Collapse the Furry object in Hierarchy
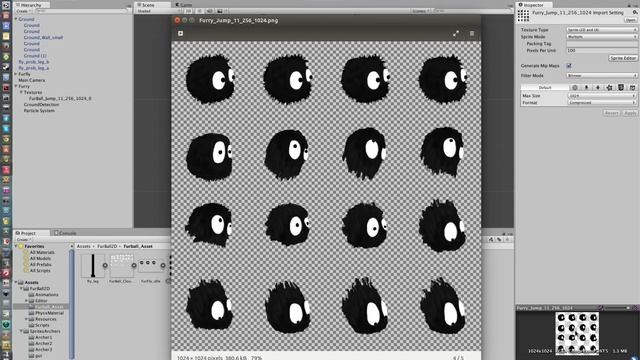 (16, 87)
